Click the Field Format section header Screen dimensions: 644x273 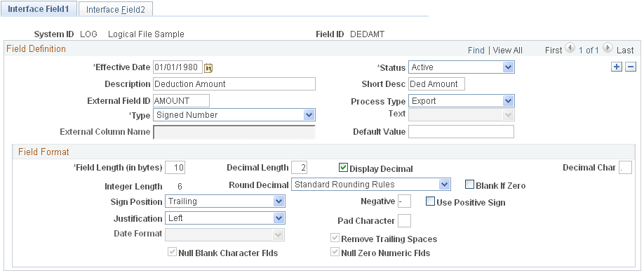point(43,152)
